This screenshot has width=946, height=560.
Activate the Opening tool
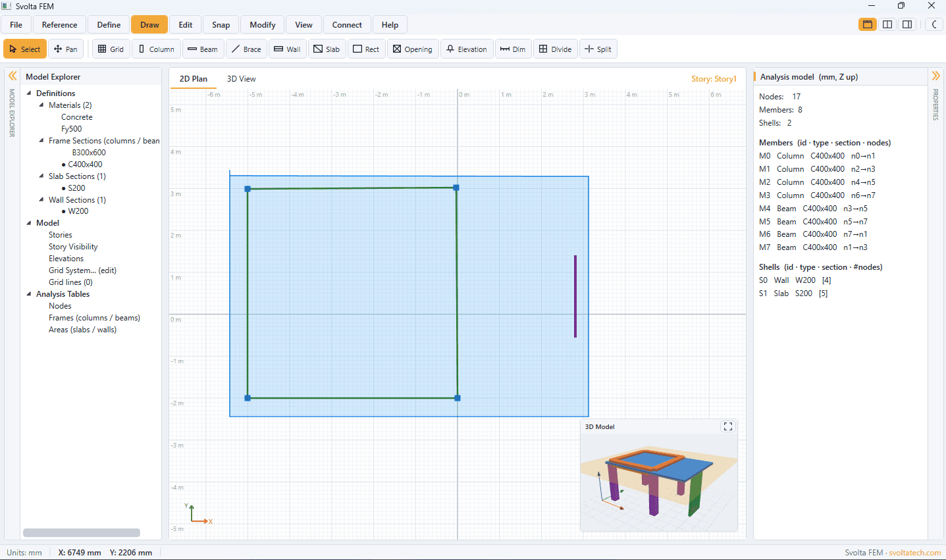pos(413,49)
